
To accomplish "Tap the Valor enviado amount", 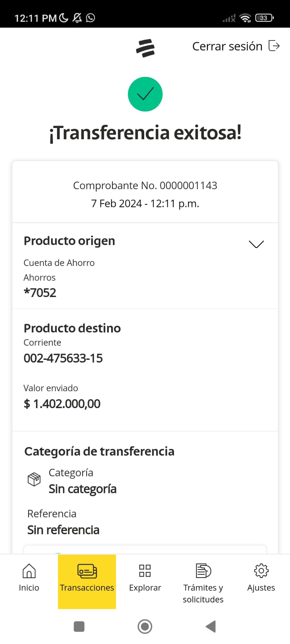I will tap(62, 404).
